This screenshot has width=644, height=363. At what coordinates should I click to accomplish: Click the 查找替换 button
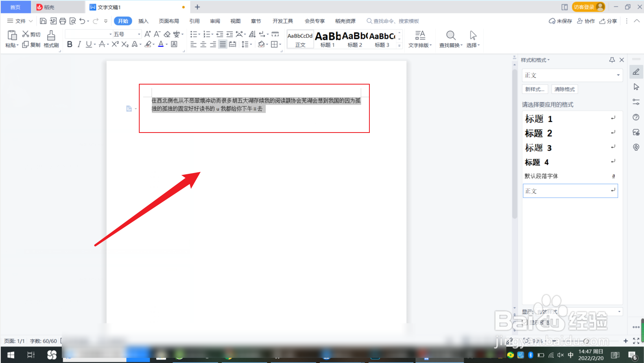451,39
